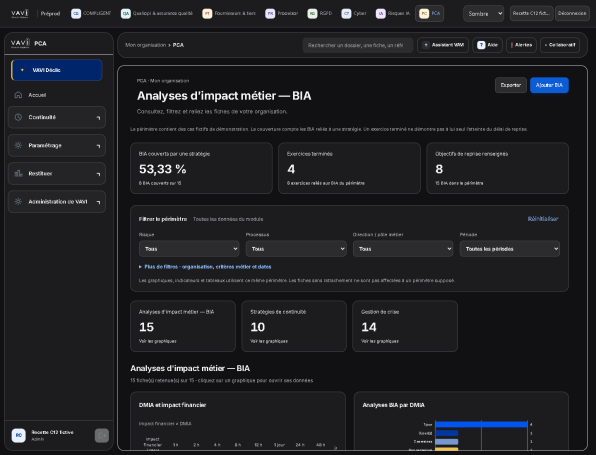
Task: Click the Cyber module icon
Action: coord(346,14)
